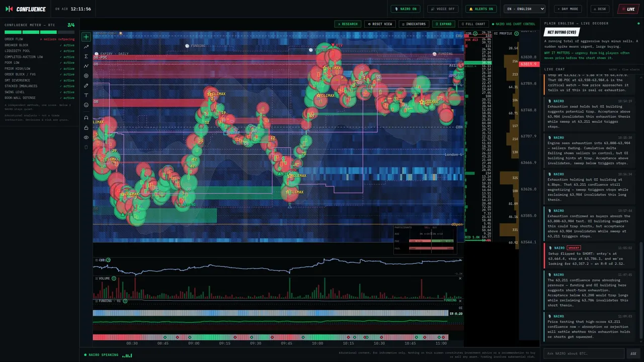Screen dimensions: 644x362
Task: Click the ER 0.20 value label
Action: [x=456, y=314]
